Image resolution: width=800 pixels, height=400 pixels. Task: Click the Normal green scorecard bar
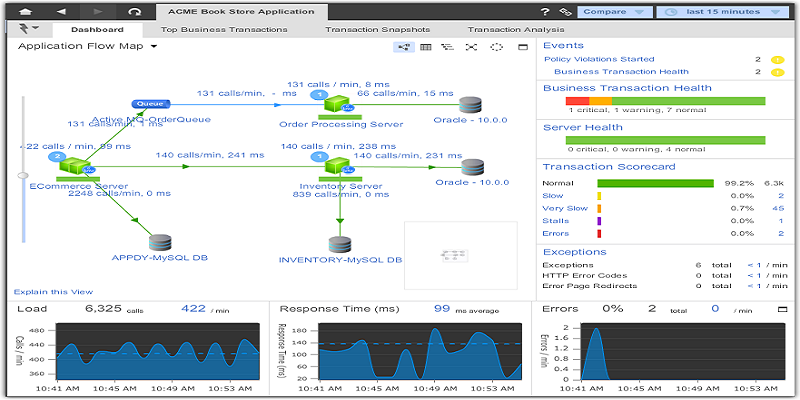[x=656, y=183]
